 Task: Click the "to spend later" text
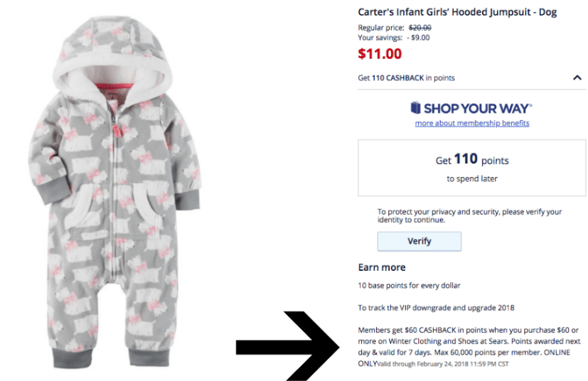point(472,178)
